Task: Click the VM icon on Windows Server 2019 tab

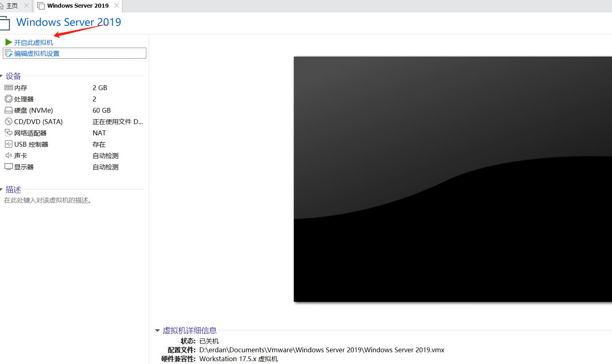Action: pyautogui.click(x=41, y=6)
